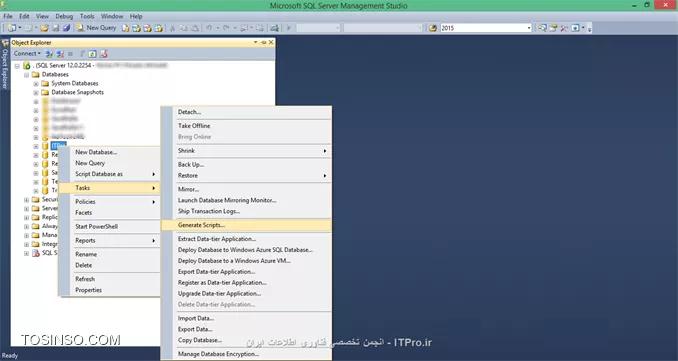This screenshot has height=361, width=678.
Task: Open the Debug menu
Action: 64,16
